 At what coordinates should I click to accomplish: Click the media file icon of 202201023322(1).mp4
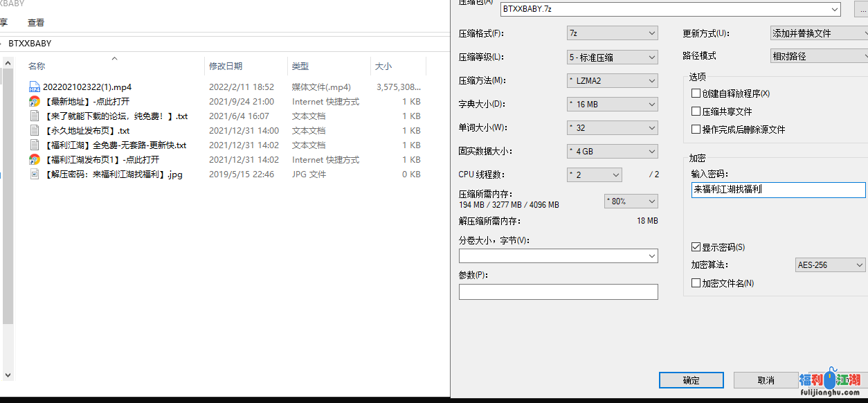34,87
